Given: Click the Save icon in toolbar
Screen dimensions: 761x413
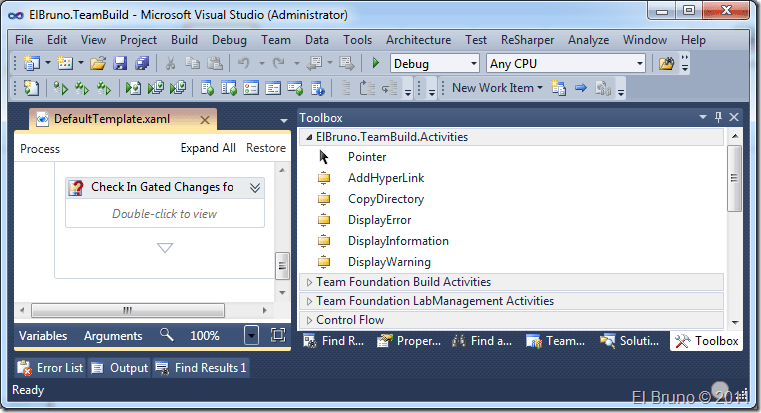Looking at the screenshot, I should coord(120,63).
